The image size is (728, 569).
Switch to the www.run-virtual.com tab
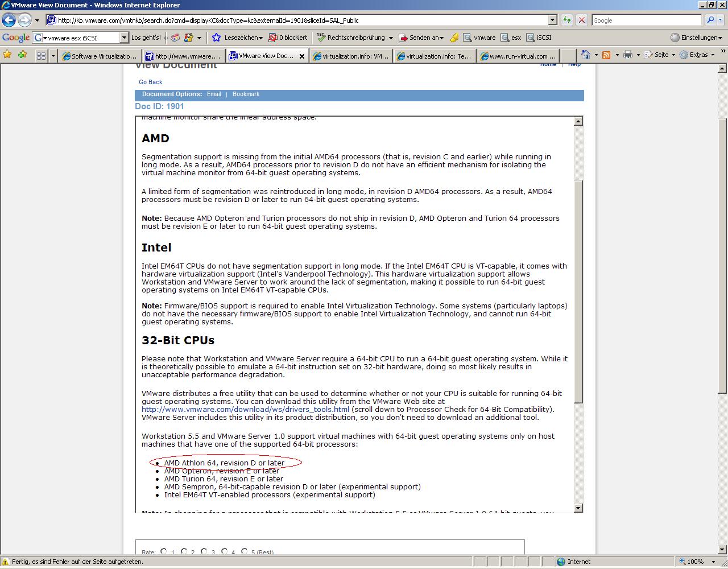coord(518,56)
